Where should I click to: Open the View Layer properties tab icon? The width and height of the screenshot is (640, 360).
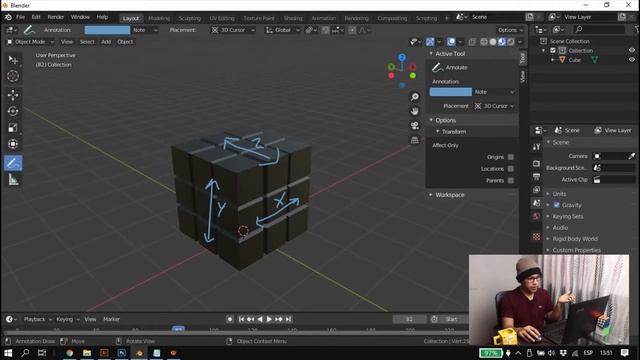pos(536,190)
